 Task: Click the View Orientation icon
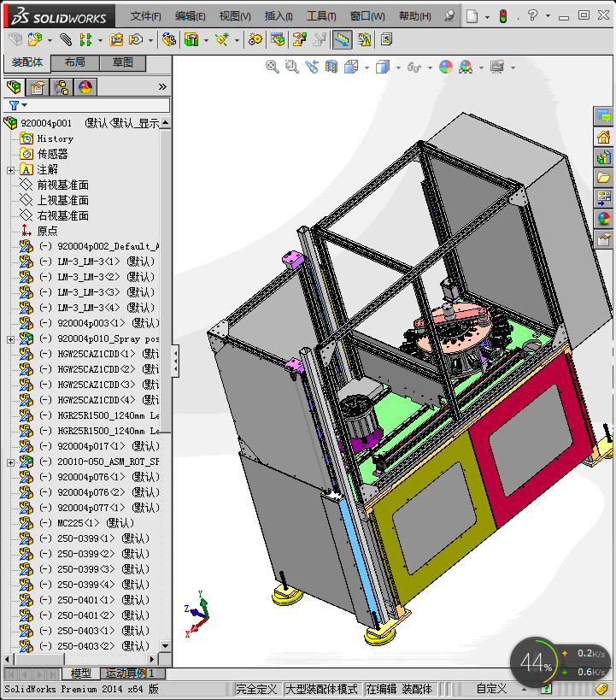351,67
